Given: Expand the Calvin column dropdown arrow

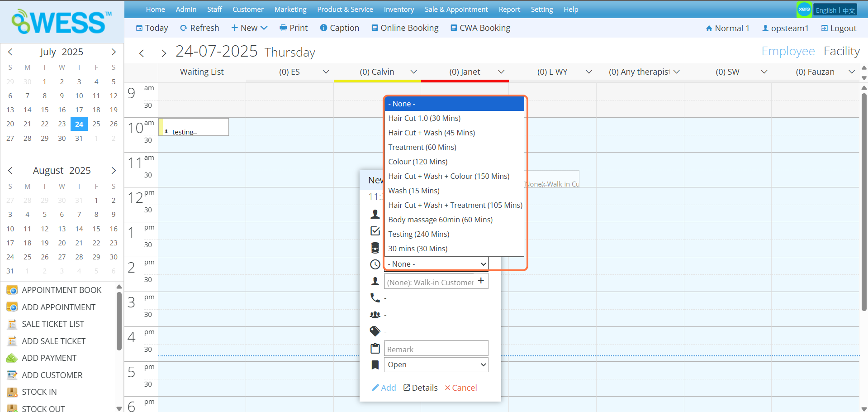Looking at the screenshot, I should (413, 72).
